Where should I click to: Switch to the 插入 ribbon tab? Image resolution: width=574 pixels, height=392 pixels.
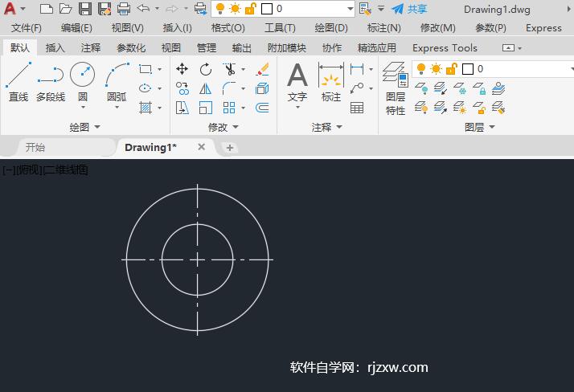coord(55,48)
